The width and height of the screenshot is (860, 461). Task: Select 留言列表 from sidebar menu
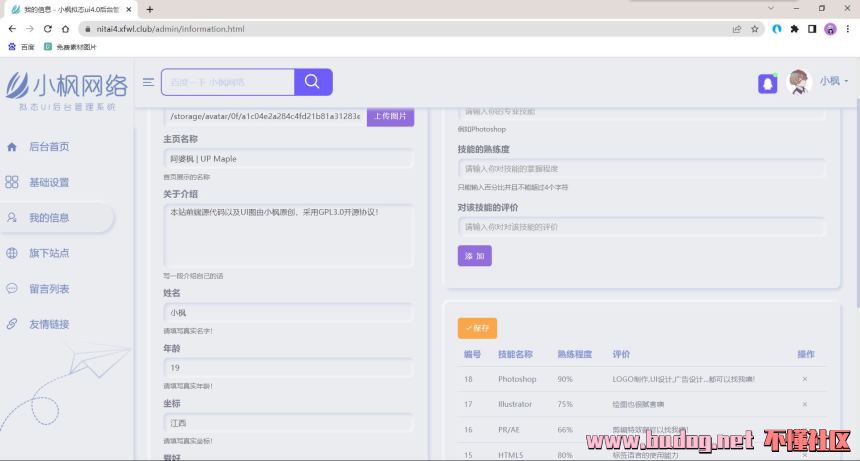[49, 289]
